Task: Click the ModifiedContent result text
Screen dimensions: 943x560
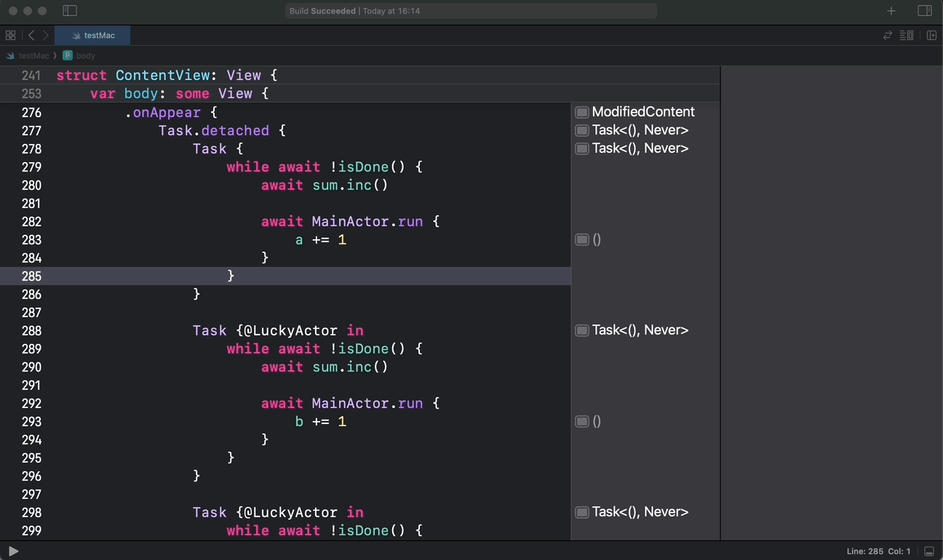Action: [643, 112]
